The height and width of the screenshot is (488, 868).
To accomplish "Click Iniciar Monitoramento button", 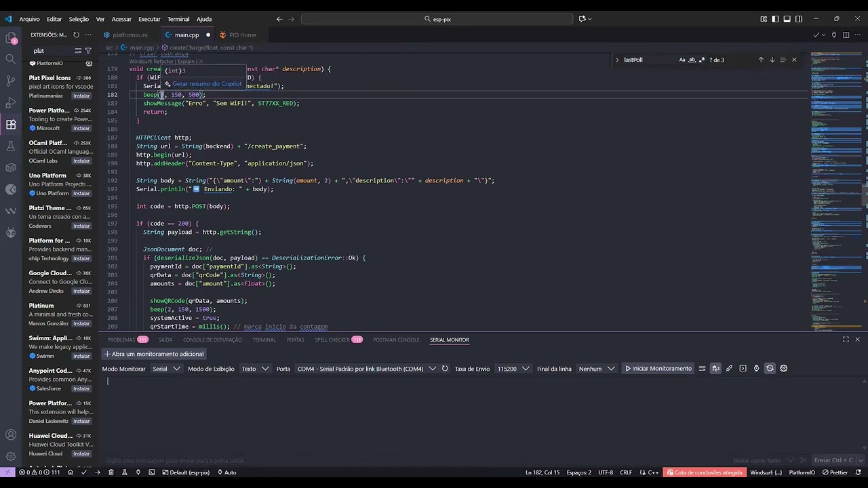I will (658, 369).
